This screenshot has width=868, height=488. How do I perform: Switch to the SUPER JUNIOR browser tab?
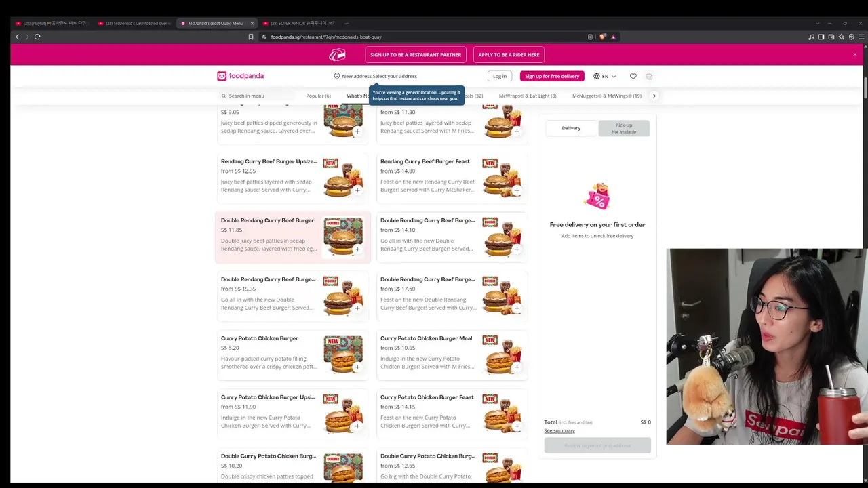pyautogui.click(x=298, y=23)
